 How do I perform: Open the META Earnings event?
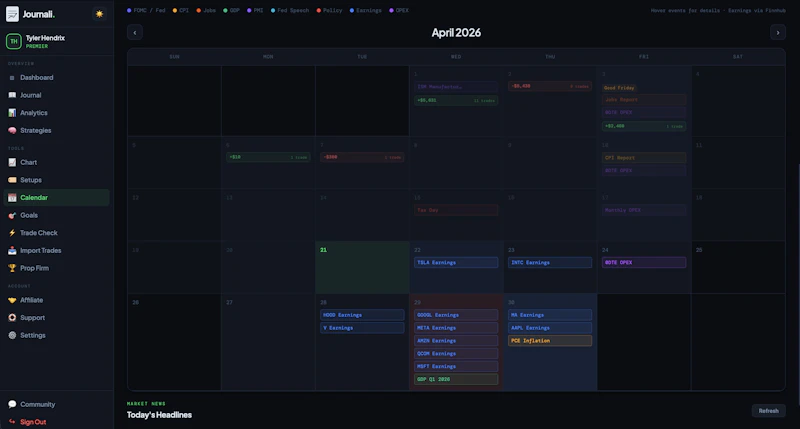[x=456, y=328]
